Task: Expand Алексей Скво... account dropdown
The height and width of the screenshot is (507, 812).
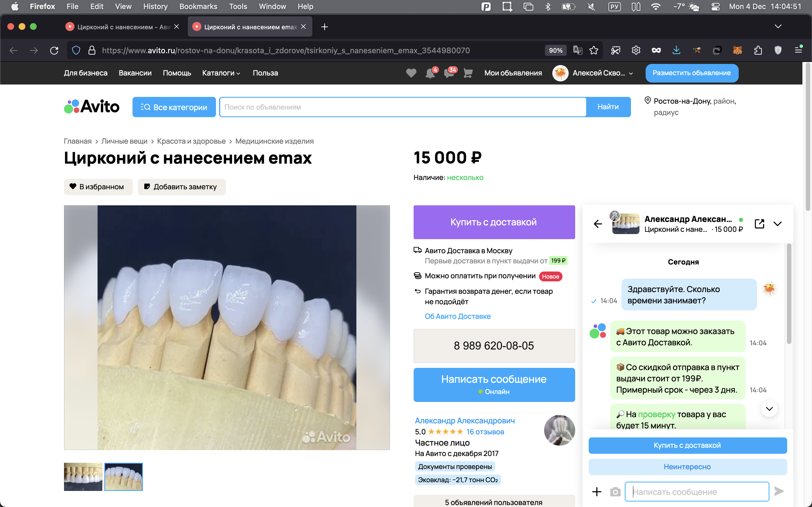Action: click(x=631, y=73)
